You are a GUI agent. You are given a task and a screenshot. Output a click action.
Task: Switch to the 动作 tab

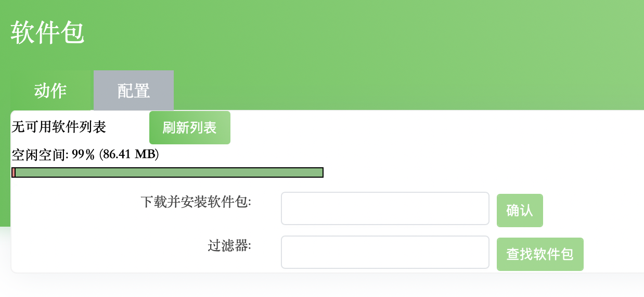click(x=51, y=91)
